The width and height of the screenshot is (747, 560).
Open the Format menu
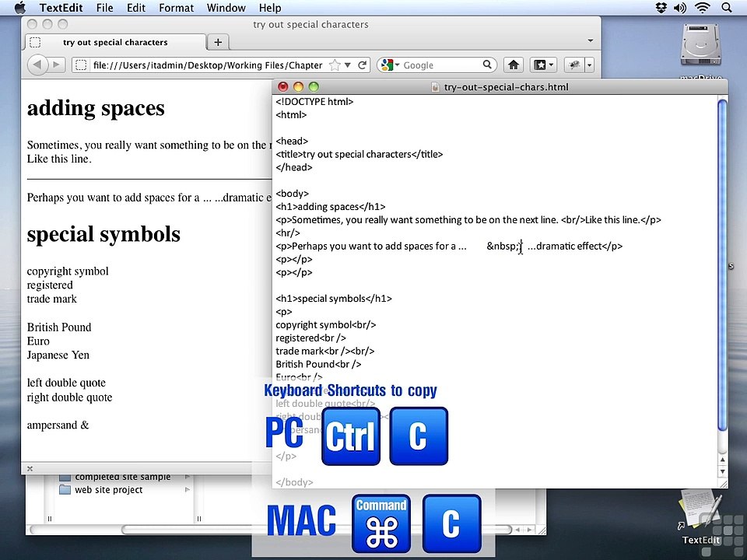click(177, 8)
